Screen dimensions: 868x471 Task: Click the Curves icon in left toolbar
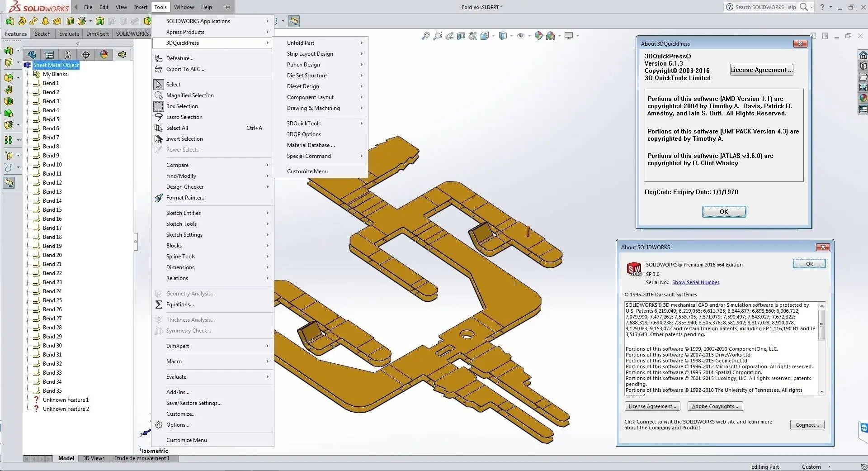tap(9, 167)
